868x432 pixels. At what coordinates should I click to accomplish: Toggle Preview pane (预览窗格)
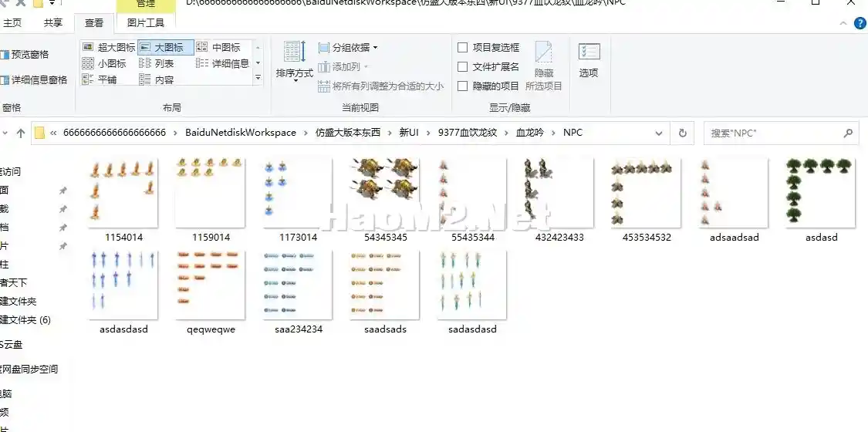(x=25, y=54)
